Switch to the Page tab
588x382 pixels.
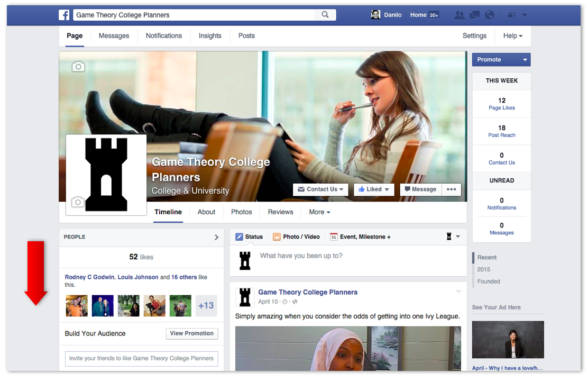tap(75, 35)
